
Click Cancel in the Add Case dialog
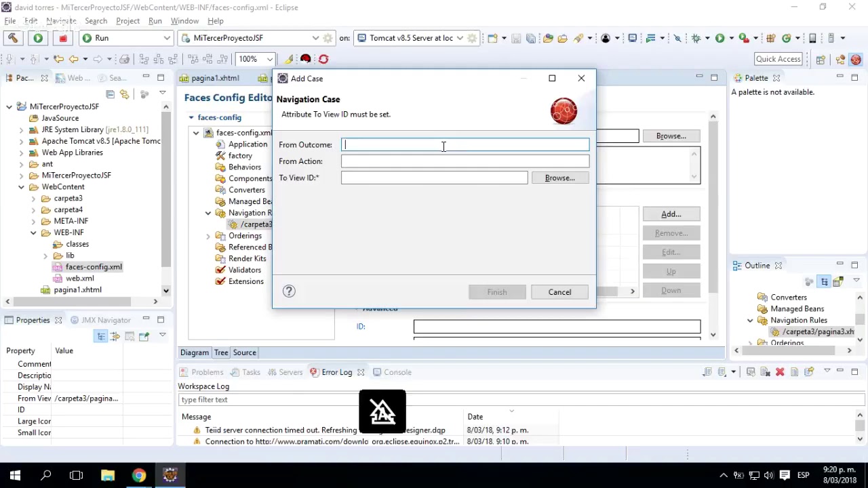coord(560,292)
